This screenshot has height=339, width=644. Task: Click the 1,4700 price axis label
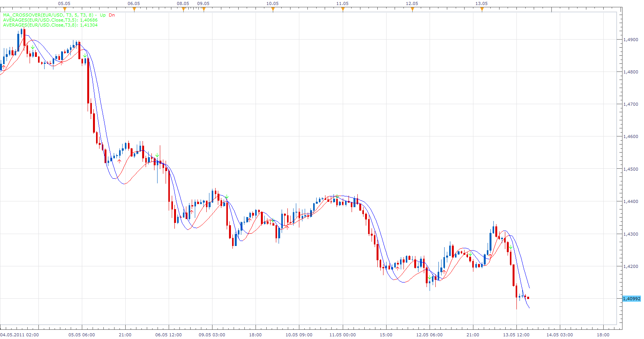631,104
